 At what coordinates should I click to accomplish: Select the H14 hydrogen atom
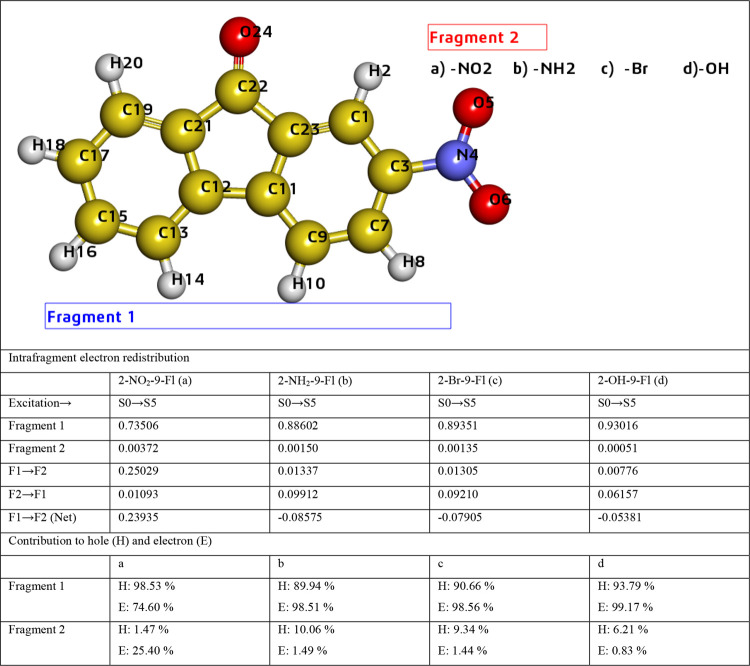(171, 285)
